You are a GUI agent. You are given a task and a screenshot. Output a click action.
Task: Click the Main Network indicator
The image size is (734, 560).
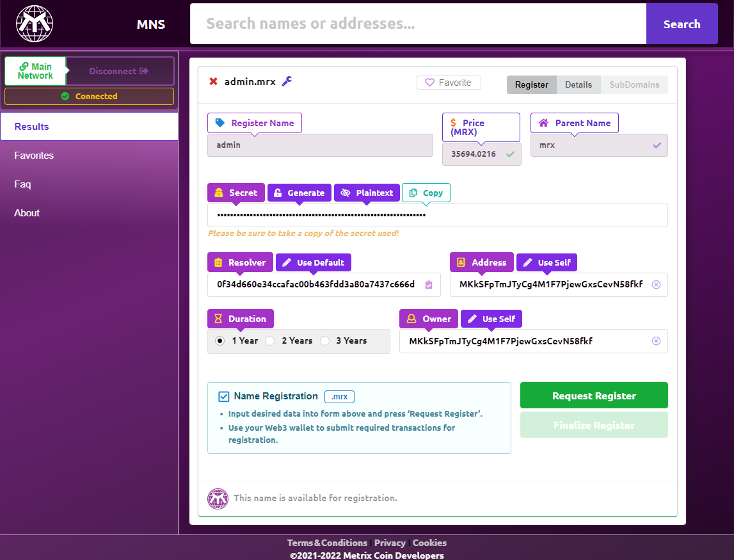[36, 71]
